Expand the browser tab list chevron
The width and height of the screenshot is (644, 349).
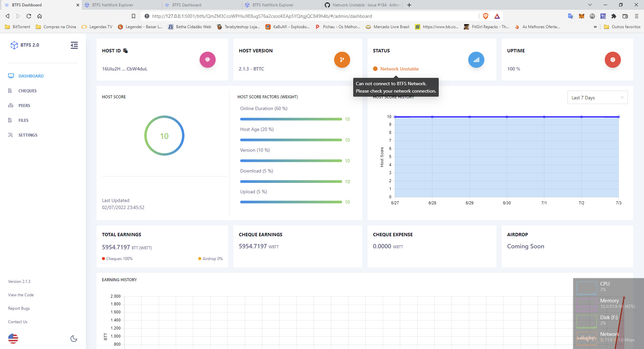pyautogui.click(x=589, y=5)
